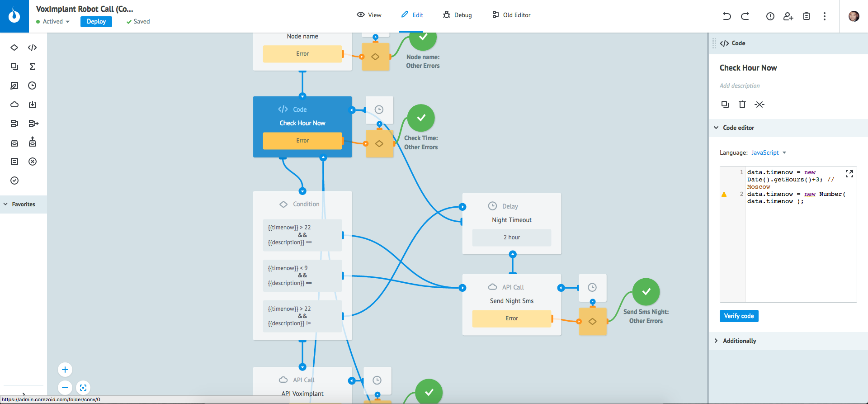
Task: Click the Redo arrow icon
Action: tap(745, 16)
